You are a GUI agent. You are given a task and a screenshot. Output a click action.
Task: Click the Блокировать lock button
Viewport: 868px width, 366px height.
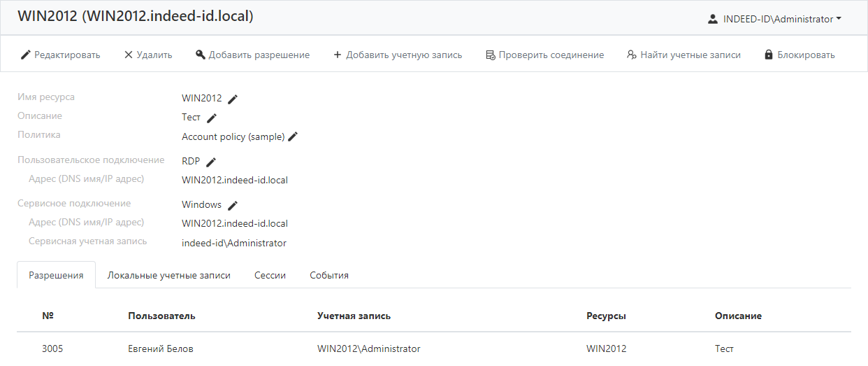click(x=800, y=55)
